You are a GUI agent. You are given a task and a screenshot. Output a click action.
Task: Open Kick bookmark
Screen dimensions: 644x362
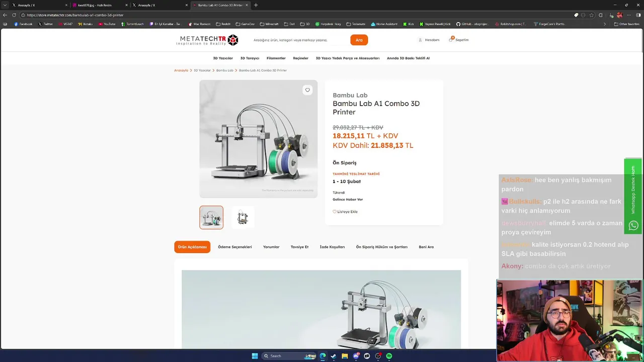click(x=409, y=24)
